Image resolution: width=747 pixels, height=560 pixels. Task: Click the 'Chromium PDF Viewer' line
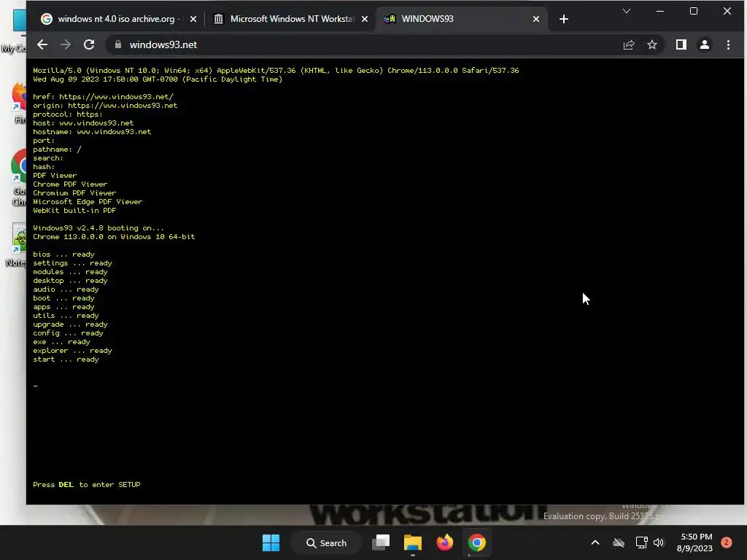click(x=74, y=192)
